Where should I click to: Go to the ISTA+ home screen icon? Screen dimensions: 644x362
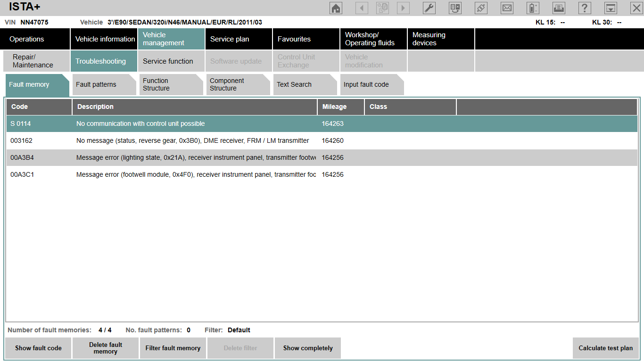pyautogui.click(x=336, y=8)
